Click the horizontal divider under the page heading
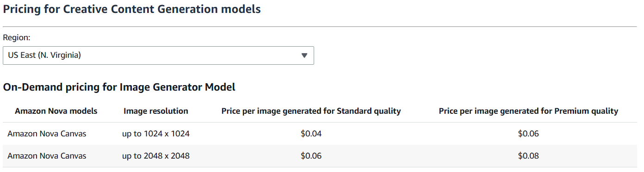 [x=320, y=26]
